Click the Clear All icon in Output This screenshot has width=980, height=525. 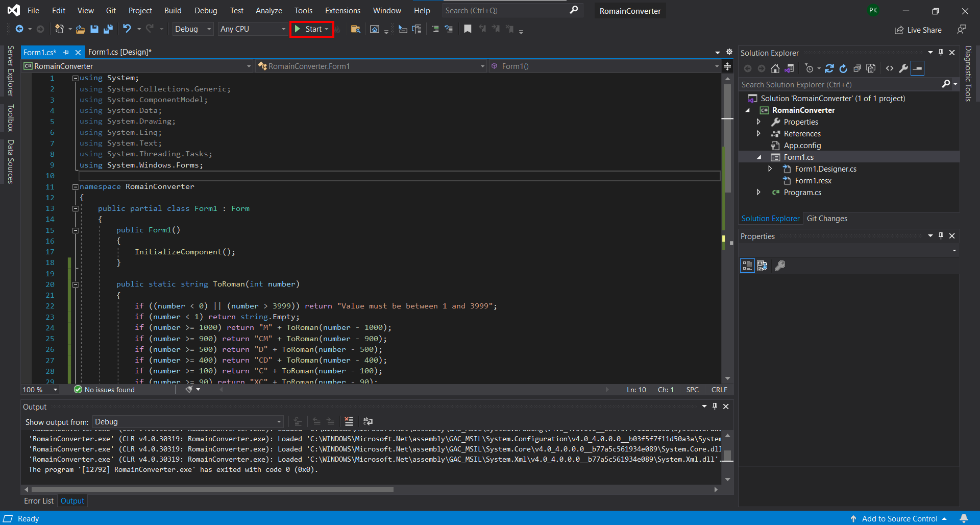click(349, 421)
